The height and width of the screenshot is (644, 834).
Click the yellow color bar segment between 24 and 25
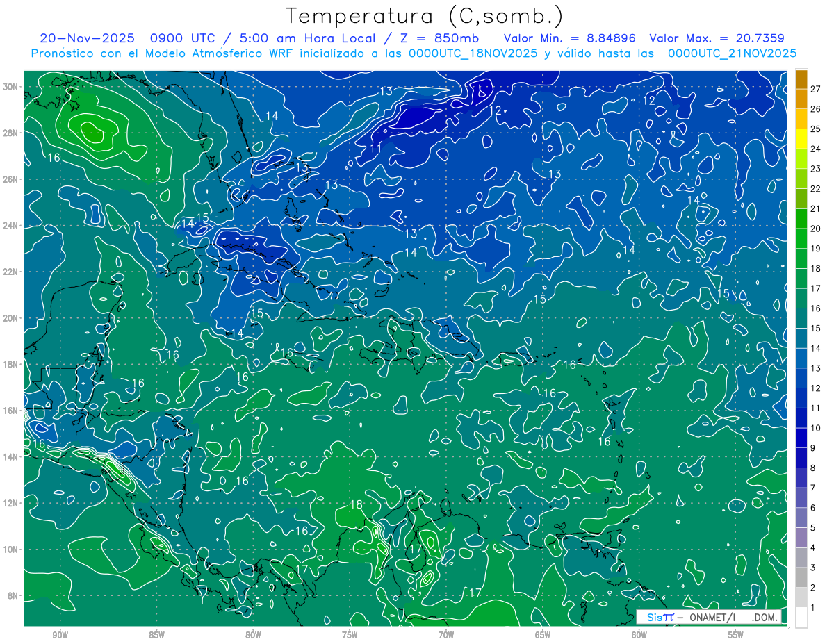801,138
